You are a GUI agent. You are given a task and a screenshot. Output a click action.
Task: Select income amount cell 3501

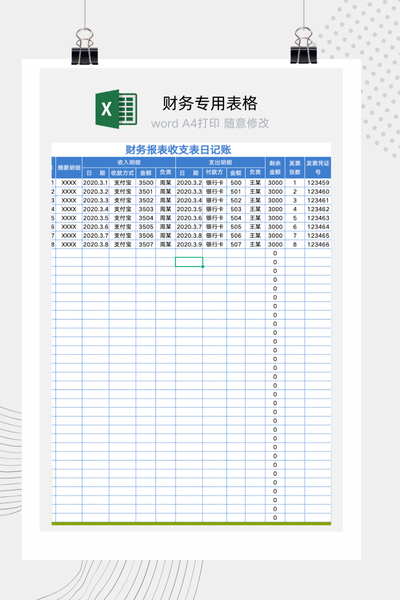(146, 192)
